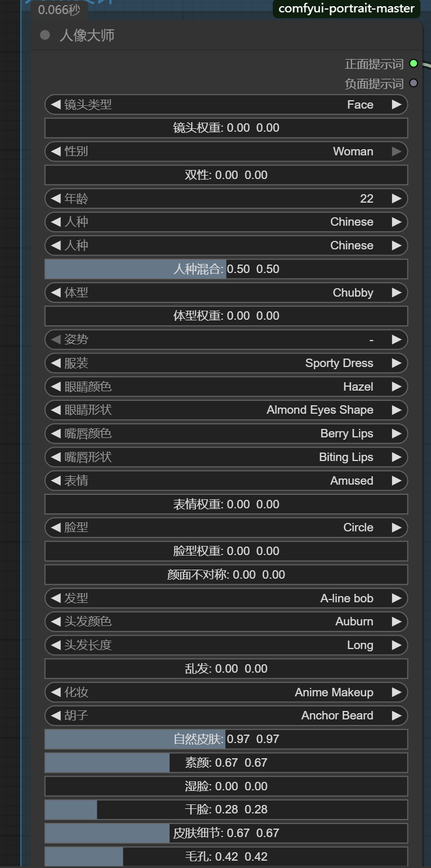Click the left arrow on the 头发长度 row
The image size is (431, 868).
pos(56,645)
